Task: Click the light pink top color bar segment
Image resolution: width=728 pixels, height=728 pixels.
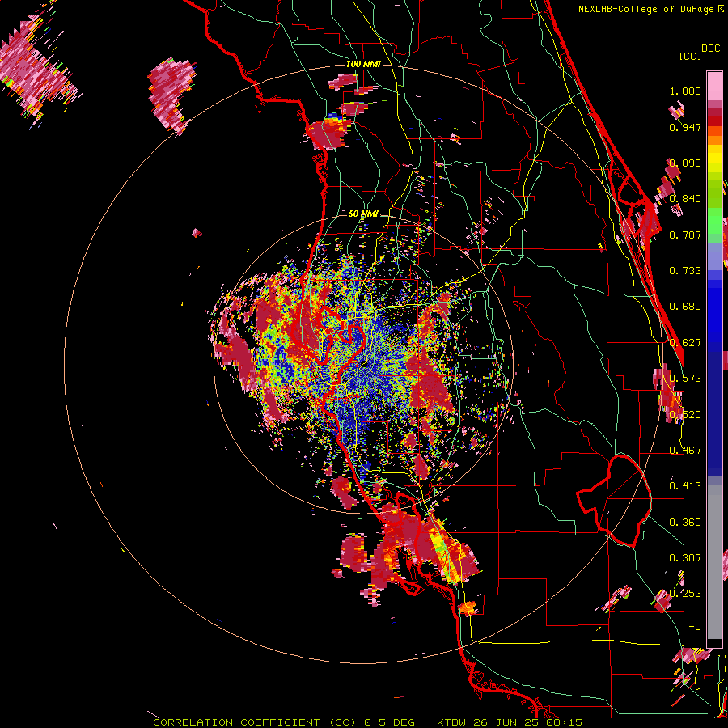Action: point(714,87)
